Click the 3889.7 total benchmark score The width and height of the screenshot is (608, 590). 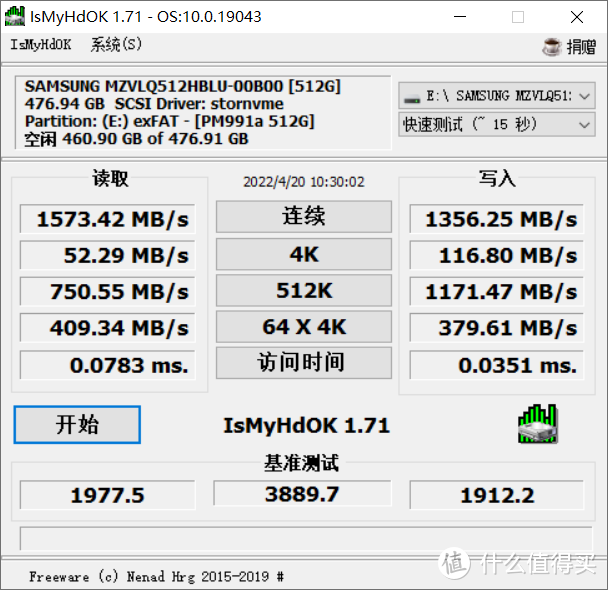(x=302, y=493)
